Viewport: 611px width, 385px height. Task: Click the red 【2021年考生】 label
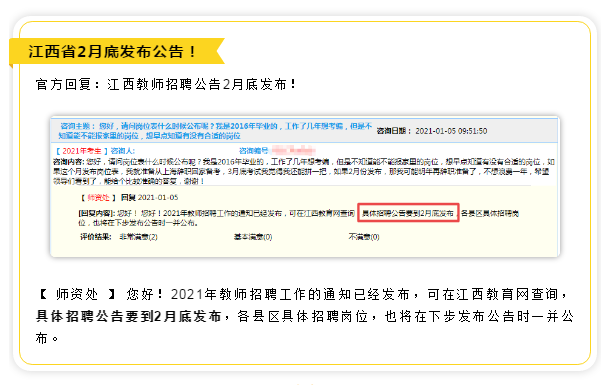pyautogui.click(x=81, y=151)
